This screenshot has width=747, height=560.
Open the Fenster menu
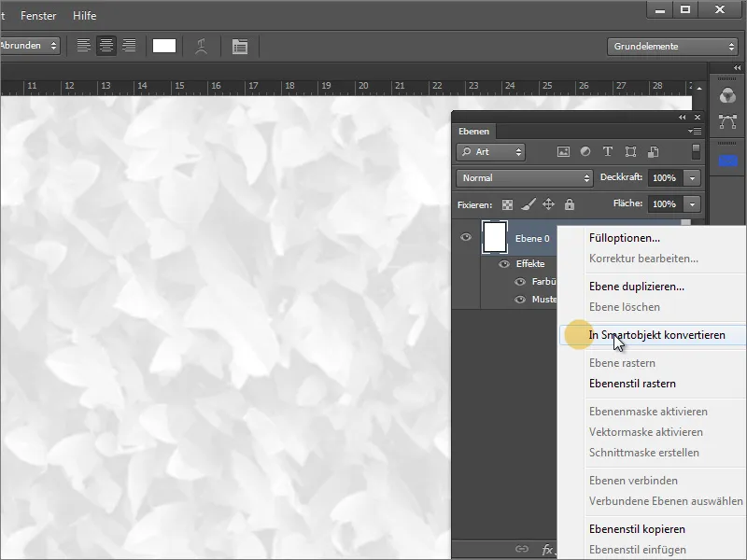[x=38, y=16]
